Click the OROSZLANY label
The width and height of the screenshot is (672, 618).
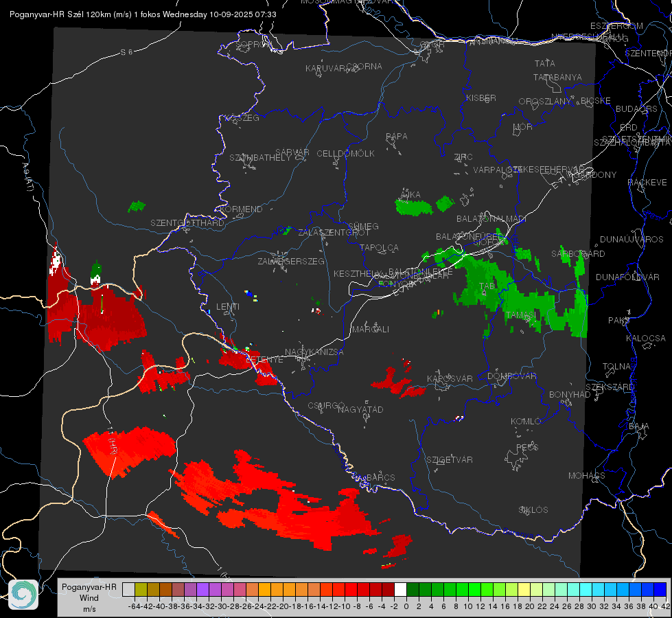(545, 101)
